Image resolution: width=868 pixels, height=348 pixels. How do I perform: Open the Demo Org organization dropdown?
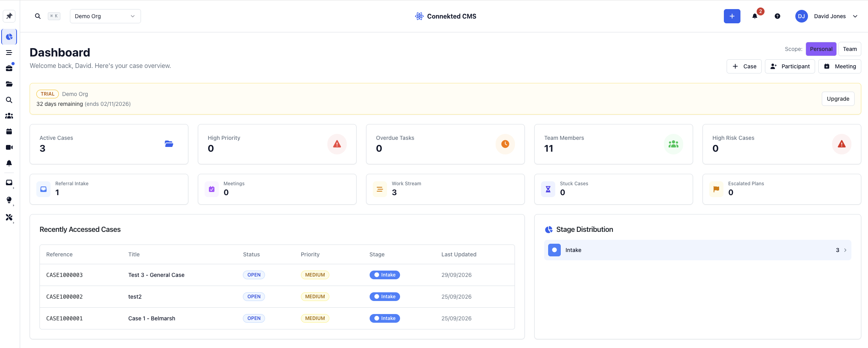pos(105,16)
